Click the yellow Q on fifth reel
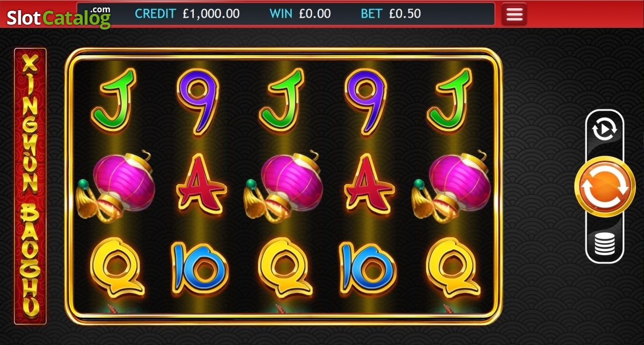Image resolution: width=644 pixels, height=345 pixels. [452, 267]
